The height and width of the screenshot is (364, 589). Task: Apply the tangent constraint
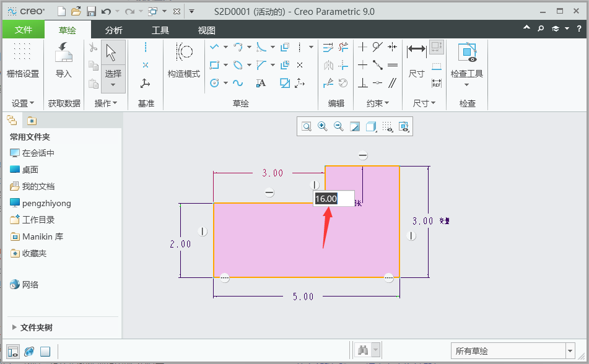coord(378,47)
